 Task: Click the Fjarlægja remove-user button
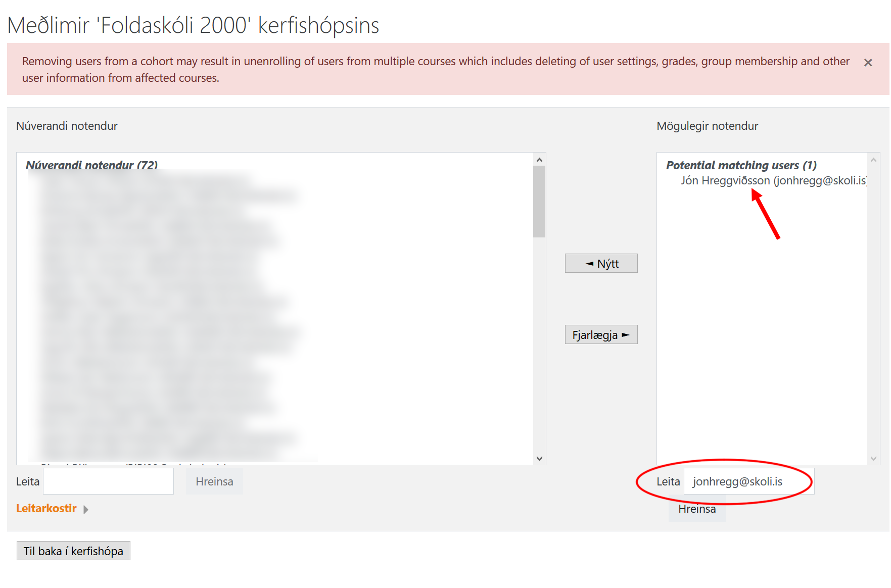click(x=601, y=334)
